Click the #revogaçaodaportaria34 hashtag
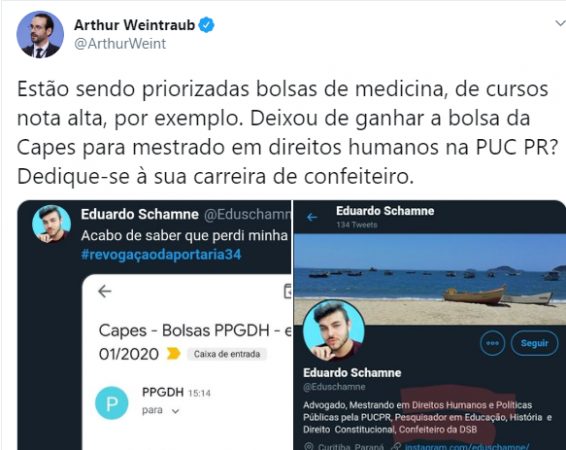 coord(161,254)
